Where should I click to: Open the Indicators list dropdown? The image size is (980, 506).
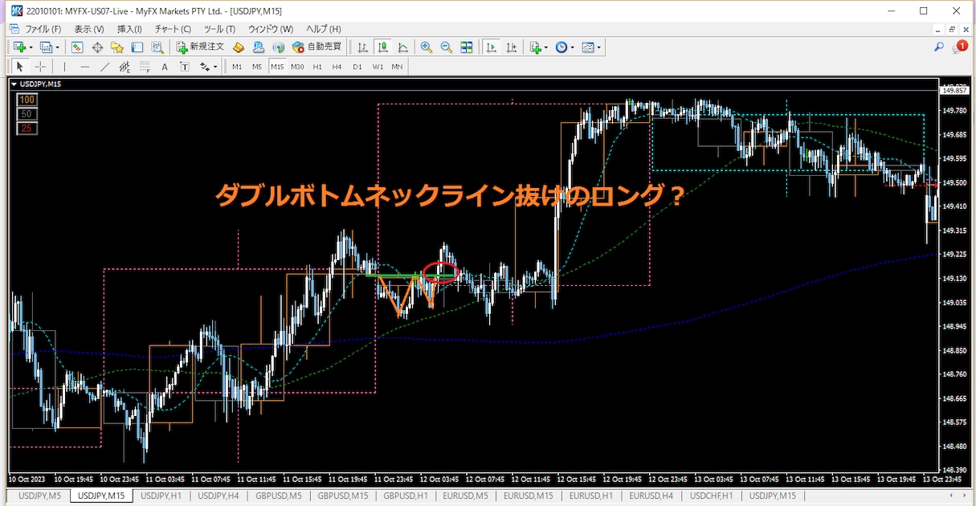[x=538, y=47]
